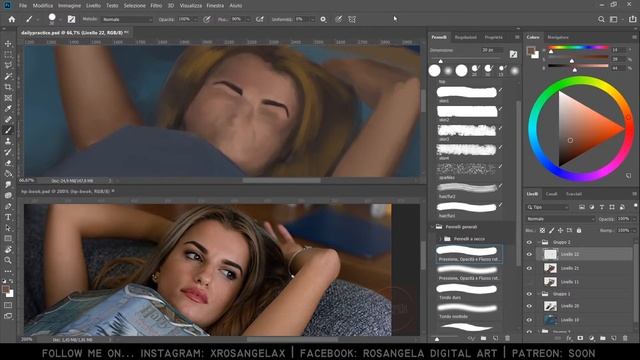This screenshot has height=360, width=640.
Task: Hide the Livello 21 layer
Action: pyautogui.click(x=529, y=268)
